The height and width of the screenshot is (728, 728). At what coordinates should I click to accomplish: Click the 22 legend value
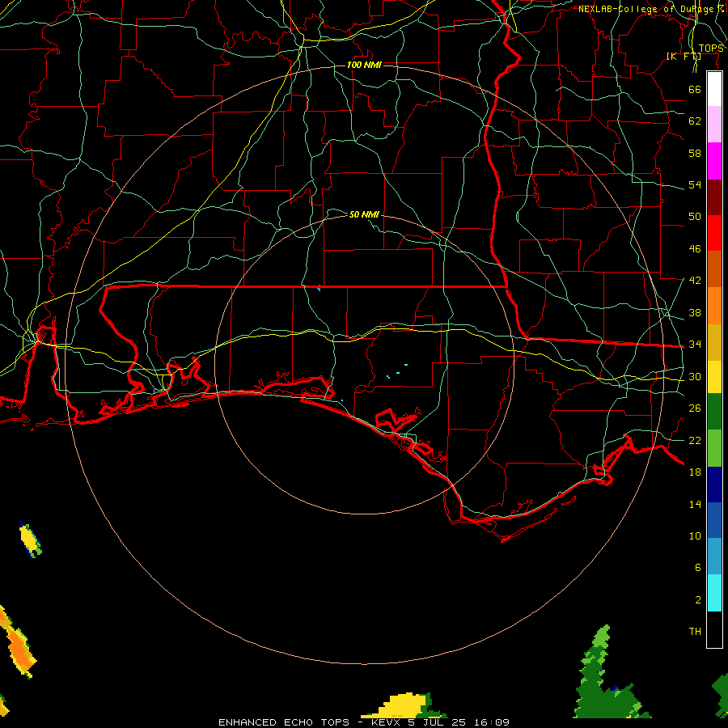click(695, 440)
